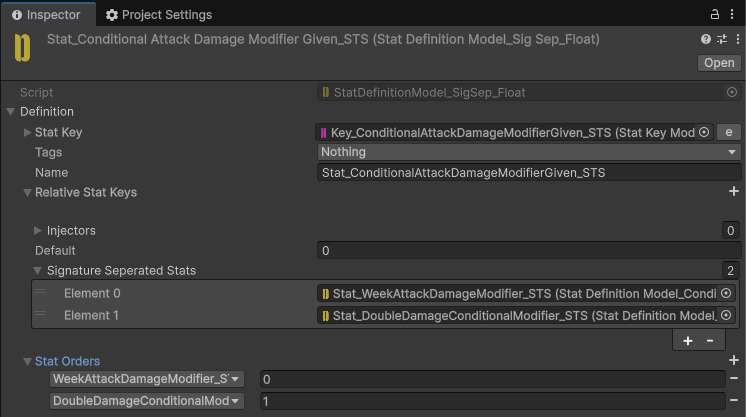Open the Inspector window kebab menu
746x417 pixels.
(732, 14)
